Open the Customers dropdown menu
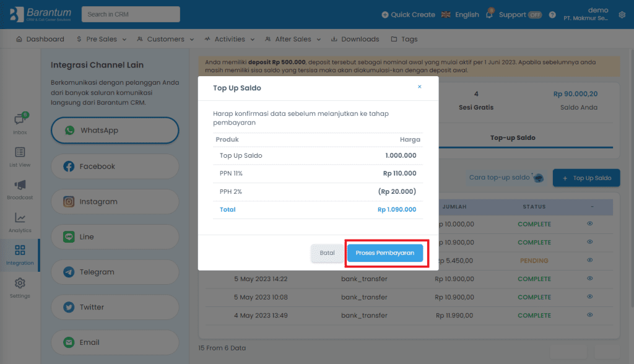This screenshot has height=364, width=634. tap(165, 38)
